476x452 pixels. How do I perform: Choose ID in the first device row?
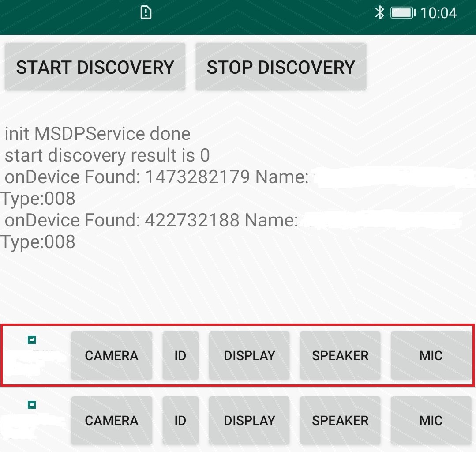tap(180, 355)
